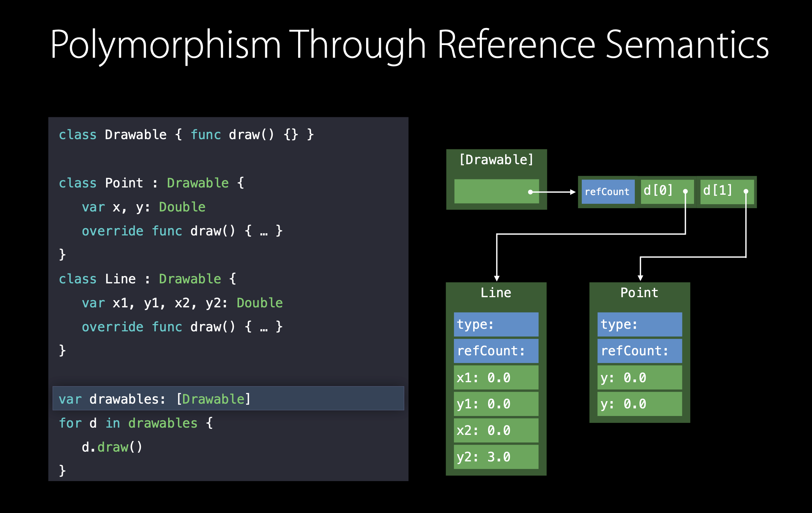Click the 'Line' heading of the object box
The height and width of the screenshot is (513, 812).
(x=496, y=292)
